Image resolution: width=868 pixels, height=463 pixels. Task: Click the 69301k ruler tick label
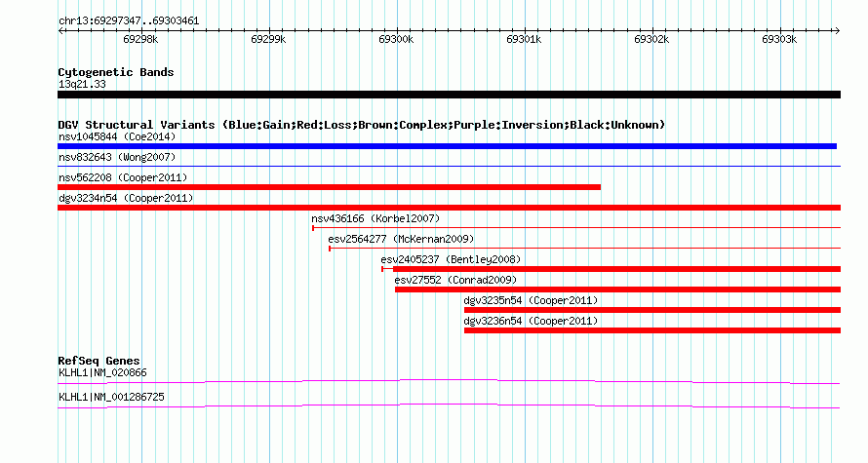pyautogui.click(x=525, y=39)
